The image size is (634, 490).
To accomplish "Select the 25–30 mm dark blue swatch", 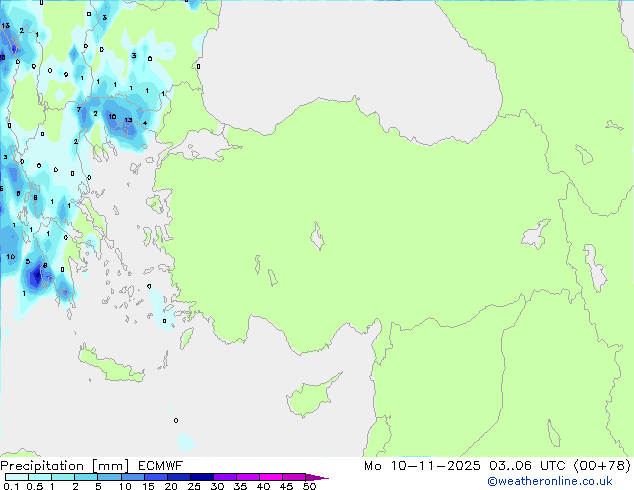I will 201,477.
